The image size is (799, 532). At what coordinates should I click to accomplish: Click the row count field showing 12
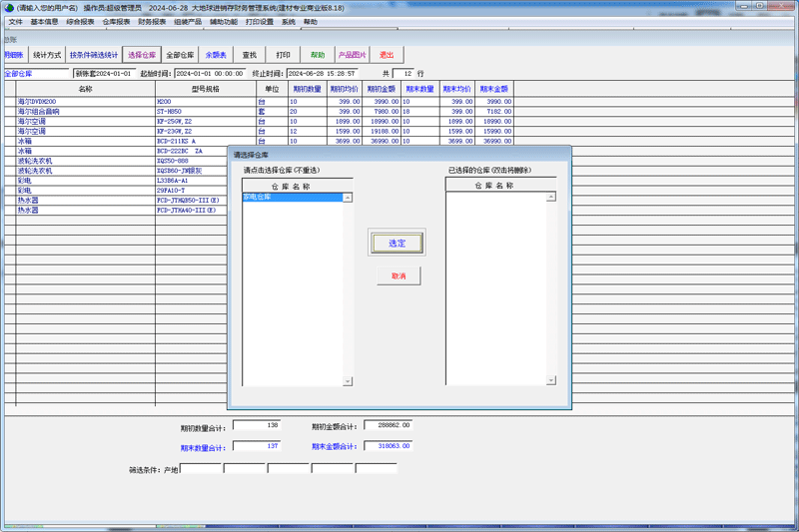click(x=403, y=74)
